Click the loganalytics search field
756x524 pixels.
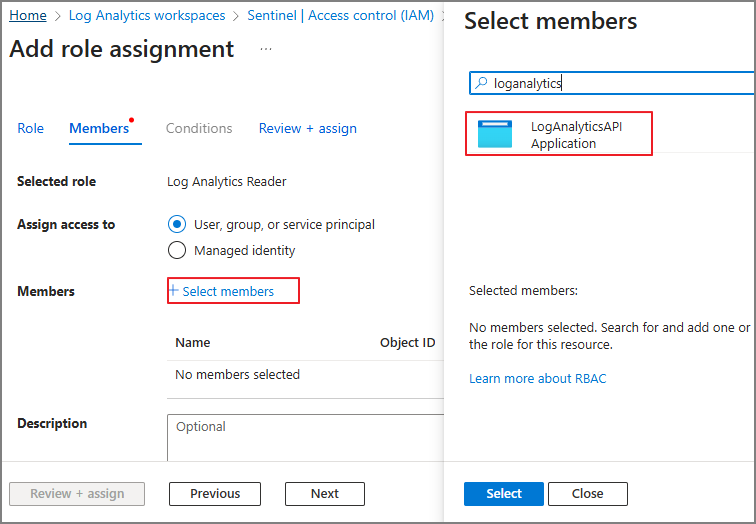tap(612, 83)
